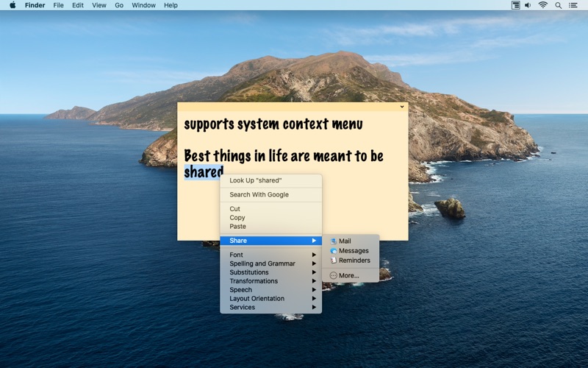Click the highlighted word "shared"
This screenshot has width=588, height=368.
point(204,172)
